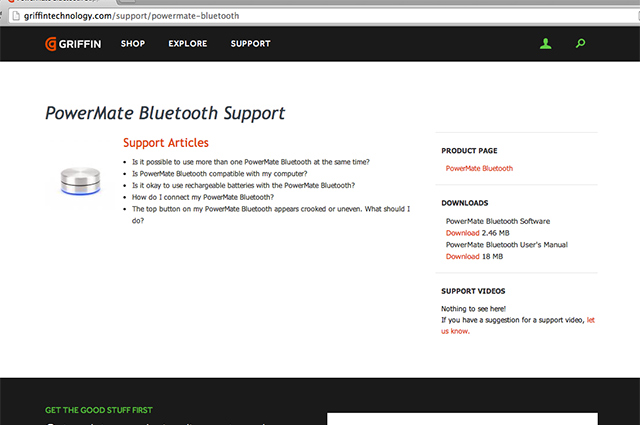Click the 'PRODUCT PAGE' sidebar heading
The image size is (640, 425).
(469, 151)
